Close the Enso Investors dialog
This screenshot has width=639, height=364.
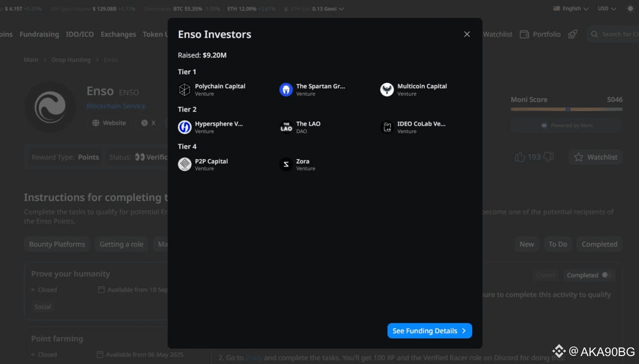coord(467,34)
